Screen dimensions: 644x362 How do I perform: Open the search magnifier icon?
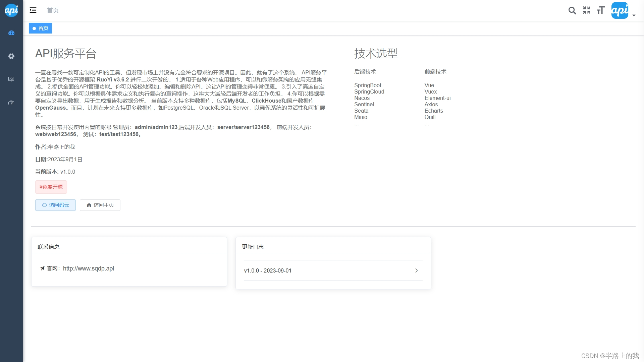pyautogui.click(x=572, y=10)
